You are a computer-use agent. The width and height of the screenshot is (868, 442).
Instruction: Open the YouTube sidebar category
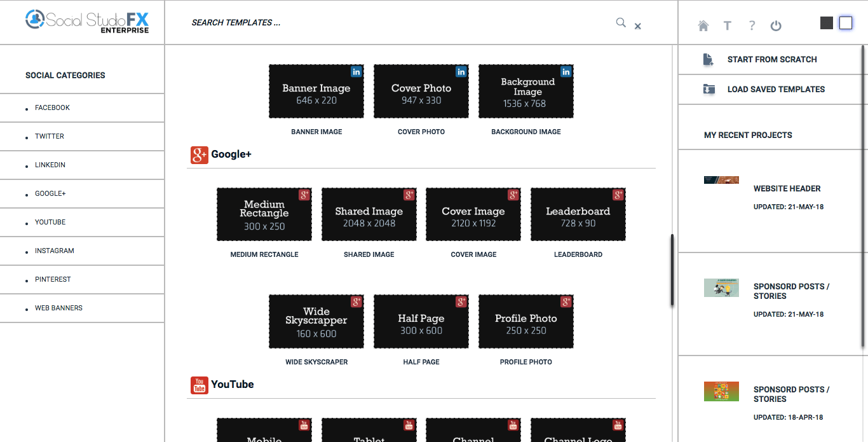tap(82, 223)
